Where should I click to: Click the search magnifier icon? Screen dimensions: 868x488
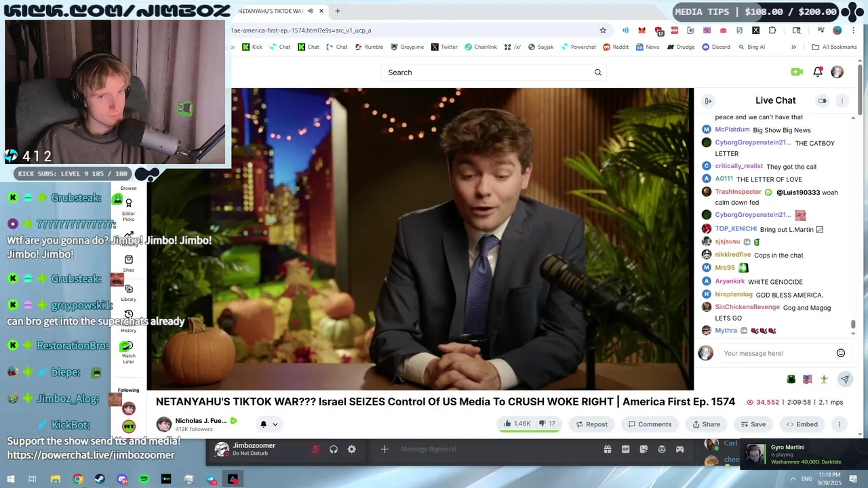coord(598,73)
